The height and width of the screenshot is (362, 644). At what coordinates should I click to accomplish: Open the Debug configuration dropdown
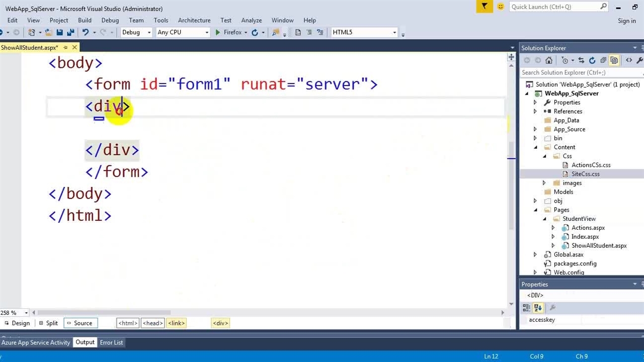click(x=136, y=32)
